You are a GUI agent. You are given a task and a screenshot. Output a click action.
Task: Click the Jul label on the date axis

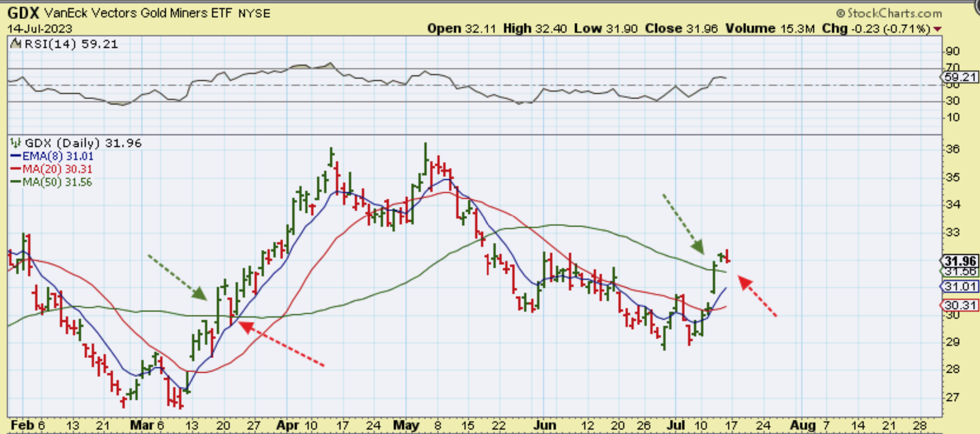pos(676,425)
